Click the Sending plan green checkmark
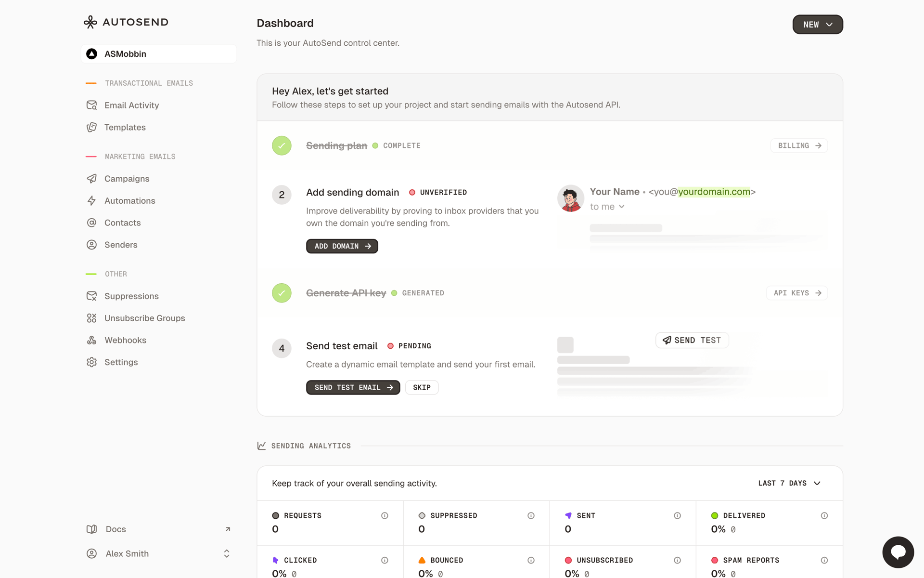This screenshot has width=924, height=578. tap(282, 145)
